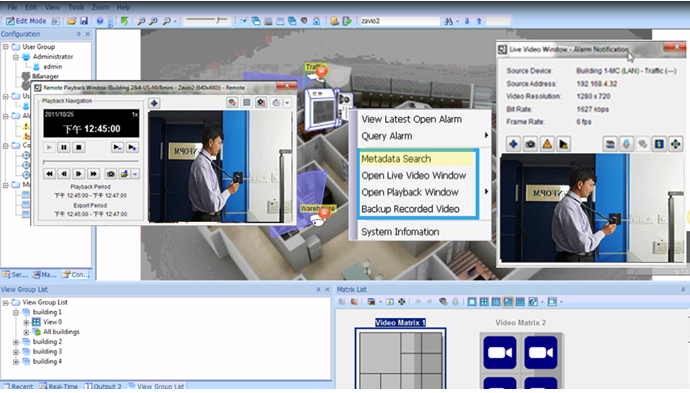Image resolution: width=690 pixels, height=393 pixels.
Task: Click the rewind button in playback controls
Action: [49, 174]
